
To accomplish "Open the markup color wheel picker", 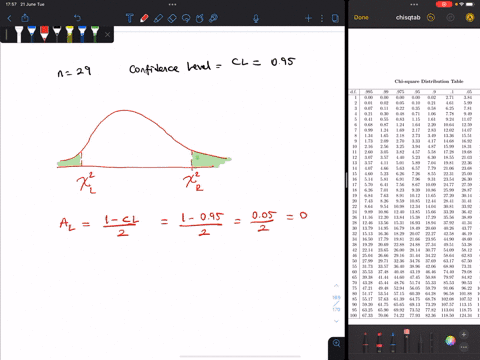I will tap(450, 341).
